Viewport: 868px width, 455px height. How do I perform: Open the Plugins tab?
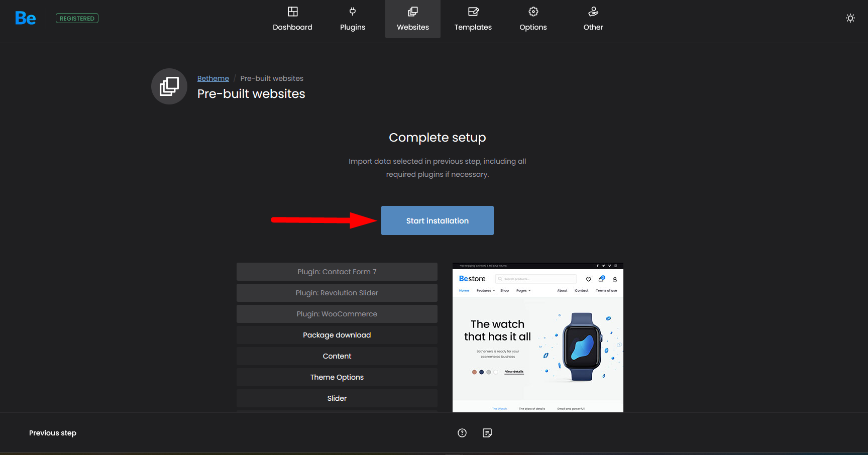point(353,19)
